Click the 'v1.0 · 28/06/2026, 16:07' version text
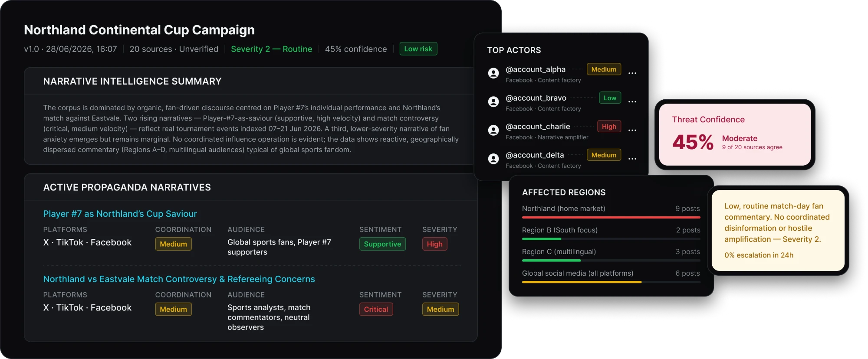This screenshot has width=868, height=359. (70, 49)
